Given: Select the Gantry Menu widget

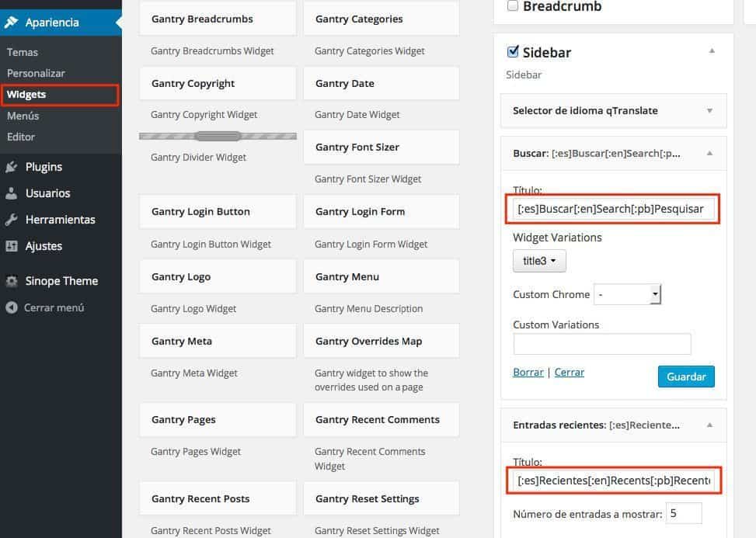Looking at the screenshot, I should (x=381, y=277).
